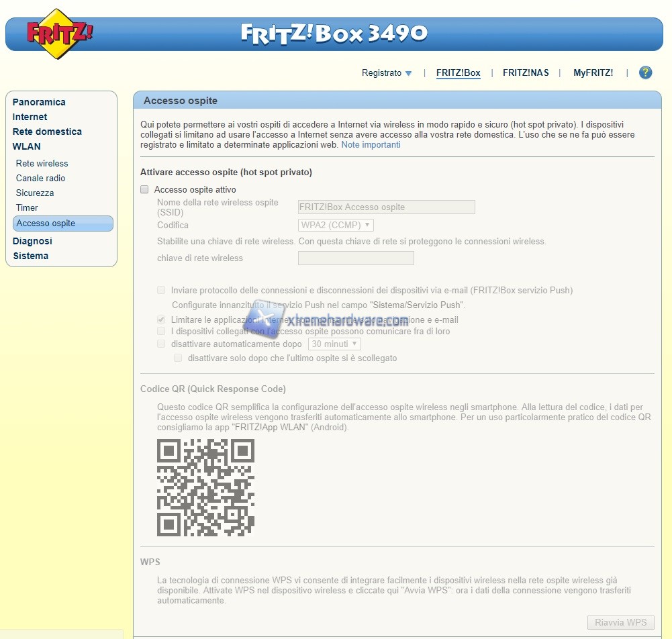
Task: Switch to the FRITZ!NAS tab
Action: (526, 72)
